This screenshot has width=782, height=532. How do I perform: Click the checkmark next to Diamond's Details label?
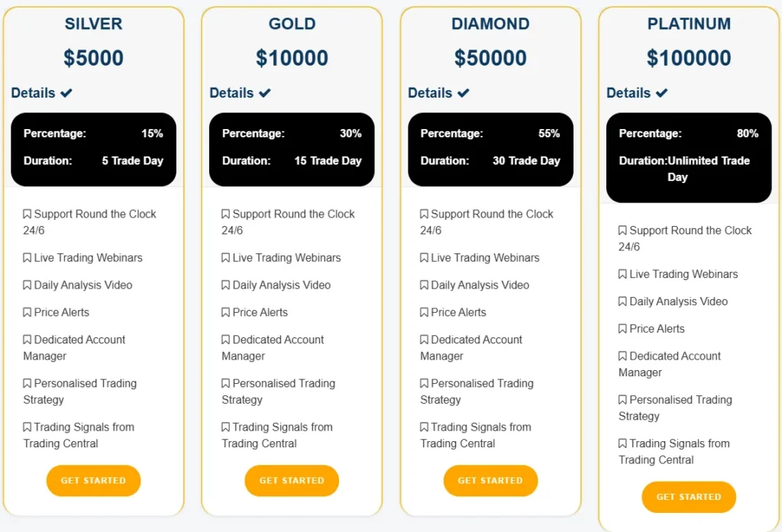click(464, 92)
